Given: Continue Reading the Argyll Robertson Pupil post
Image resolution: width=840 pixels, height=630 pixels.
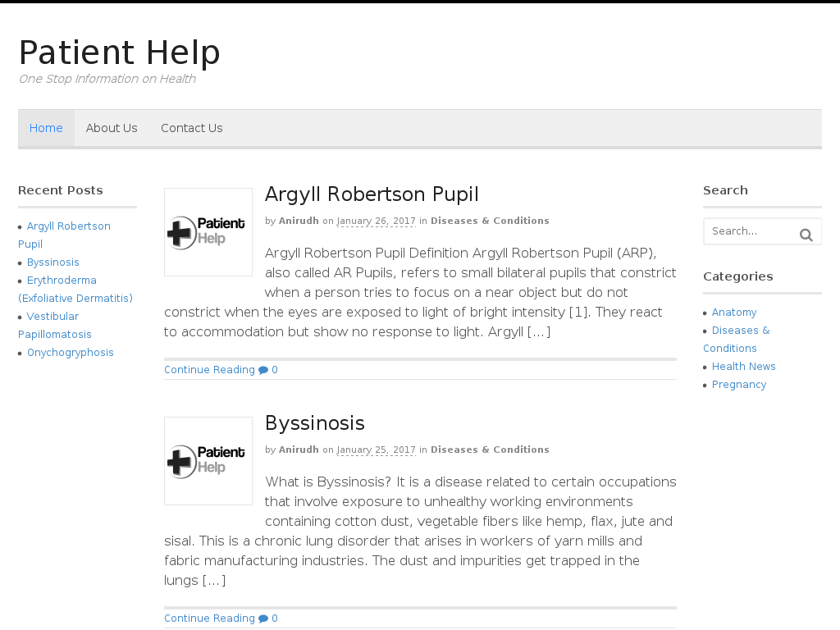Looking at the screenshot, I should 209,370.
